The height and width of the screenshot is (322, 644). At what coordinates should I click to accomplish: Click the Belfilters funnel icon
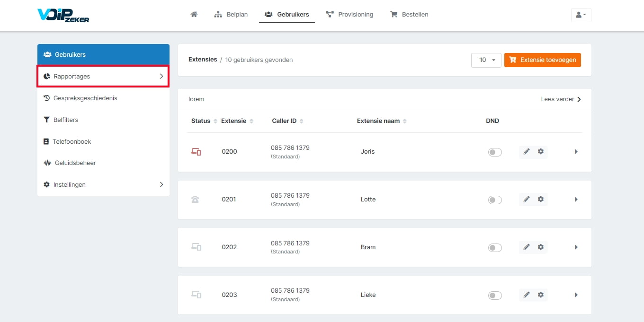click(46, 120)
